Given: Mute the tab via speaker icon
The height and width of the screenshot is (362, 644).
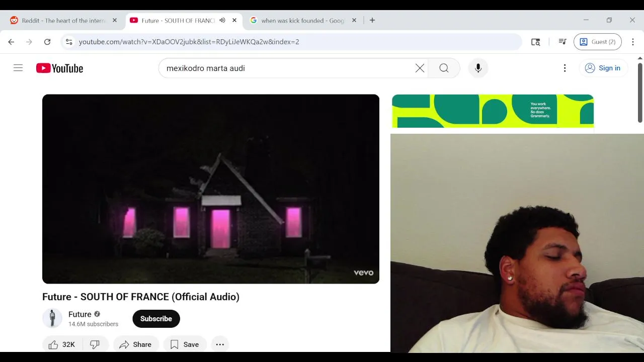Looking at the screenshot, I should point(222,21).
